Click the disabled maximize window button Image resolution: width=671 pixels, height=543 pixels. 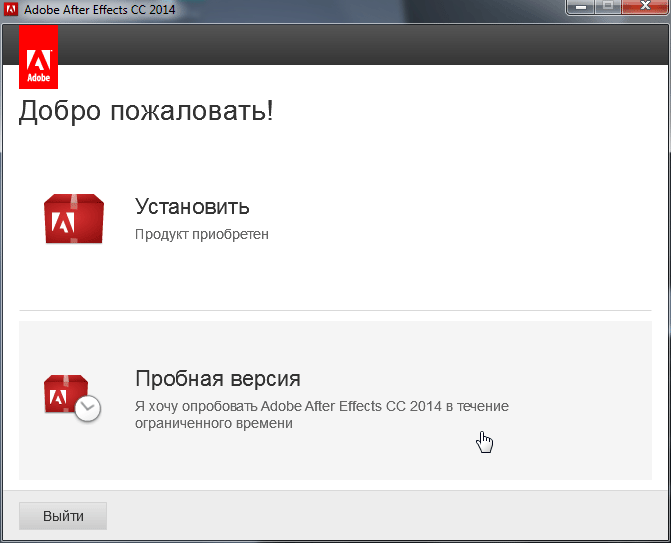tap(608, 7)
